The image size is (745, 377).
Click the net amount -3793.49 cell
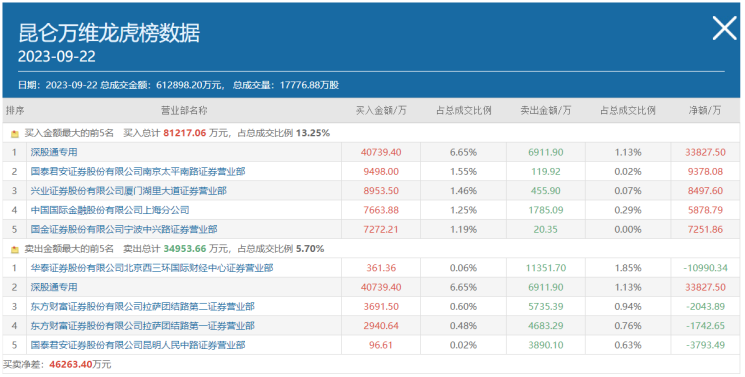(x=705, y=345)
